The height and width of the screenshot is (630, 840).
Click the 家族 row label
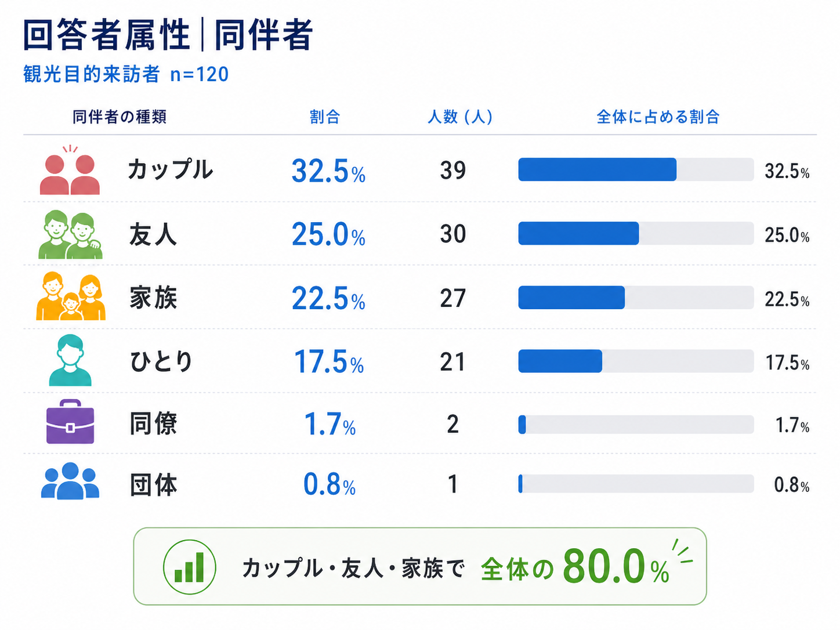(153, 298)
